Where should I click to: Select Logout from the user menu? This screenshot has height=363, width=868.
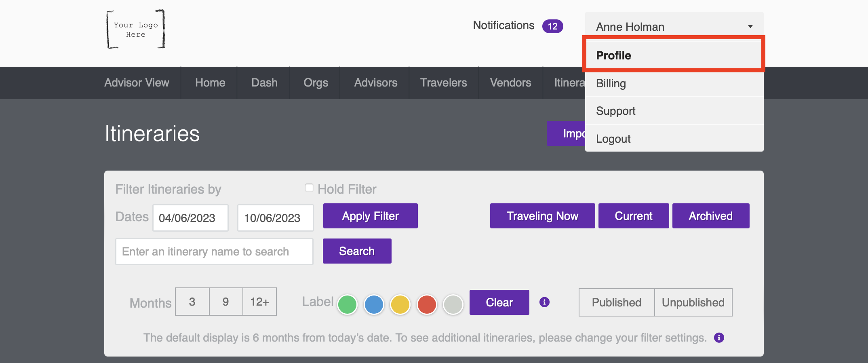(x=674, y=139)
